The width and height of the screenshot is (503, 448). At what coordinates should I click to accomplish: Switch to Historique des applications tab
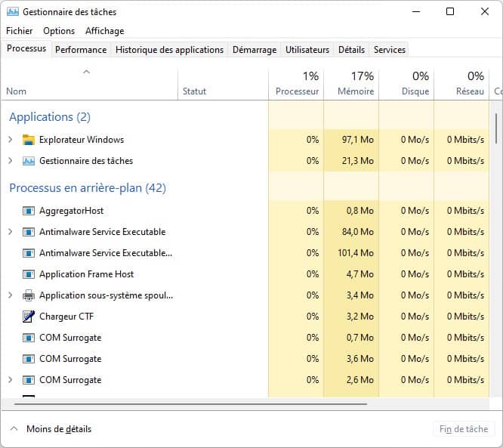tap(169, 50)
